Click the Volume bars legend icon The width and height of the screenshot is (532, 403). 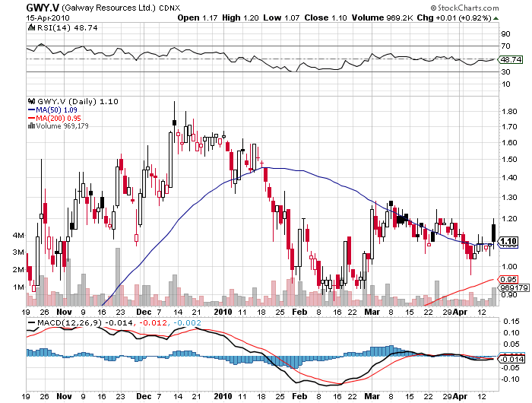(x=32, y=126)
